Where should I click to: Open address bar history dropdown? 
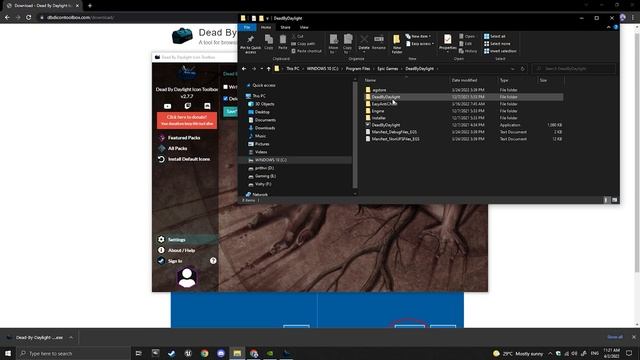point(513,69)
